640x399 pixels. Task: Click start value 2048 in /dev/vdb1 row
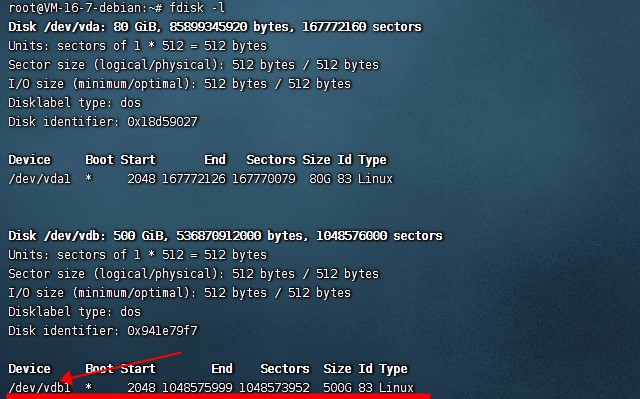click(x=141, y=388)
